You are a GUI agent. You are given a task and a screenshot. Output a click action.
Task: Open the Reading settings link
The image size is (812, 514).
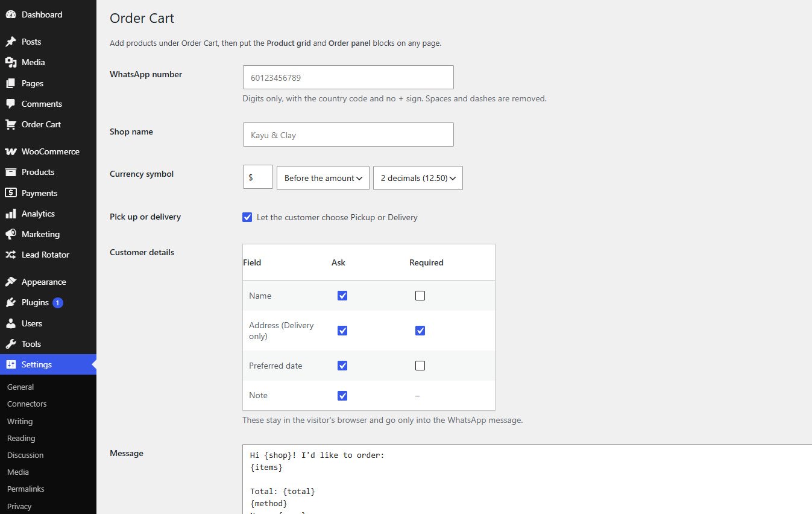[x=21, y=438]
